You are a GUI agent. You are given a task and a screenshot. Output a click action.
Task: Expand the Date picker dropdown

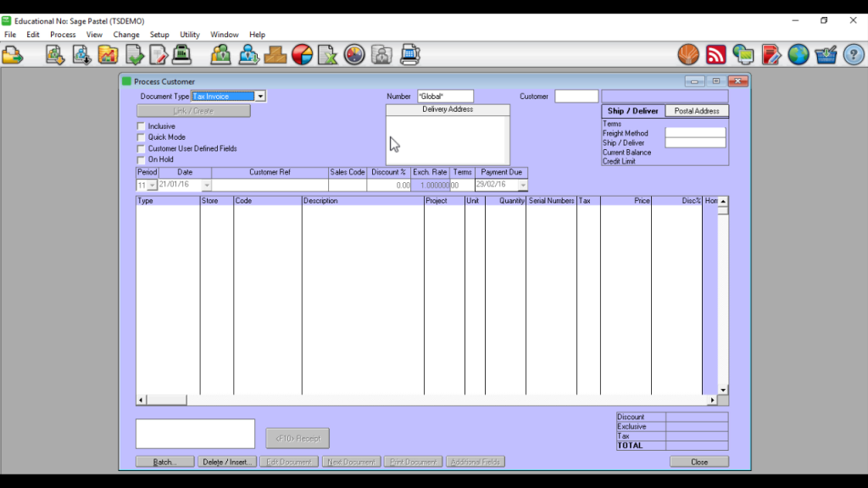[207, 184]
